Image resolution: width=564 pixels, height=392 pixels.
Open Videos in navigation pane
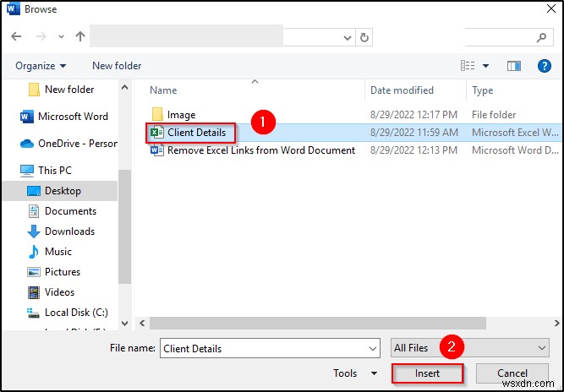point(51,292)
